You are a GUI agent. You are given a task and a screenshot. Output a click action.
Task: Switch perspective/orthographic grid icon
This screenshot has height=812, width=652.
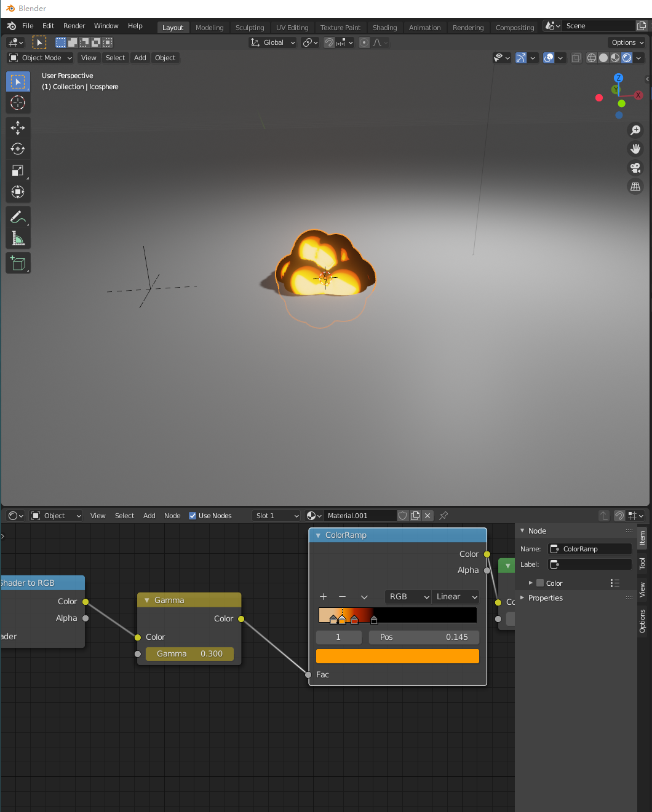point(635,186)
